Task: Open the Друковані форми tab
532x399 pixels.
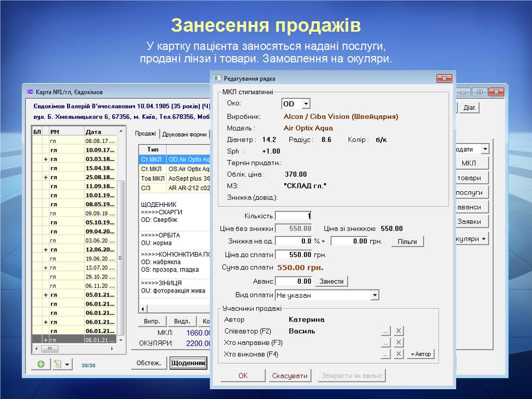Action: (184, 134)
